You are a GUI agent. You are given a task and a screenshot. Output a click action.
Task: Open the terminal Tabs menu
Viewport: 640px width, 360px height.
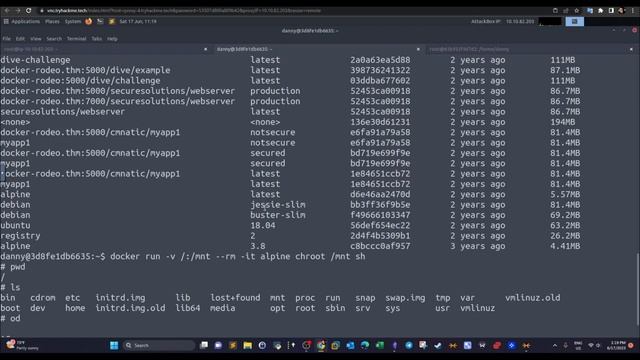96,39
